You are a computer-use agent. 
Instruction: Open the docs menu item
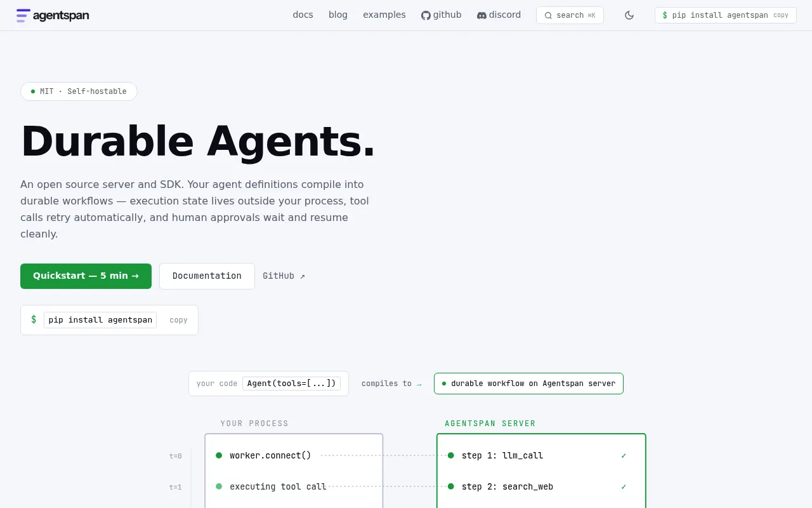pos(303,15)
